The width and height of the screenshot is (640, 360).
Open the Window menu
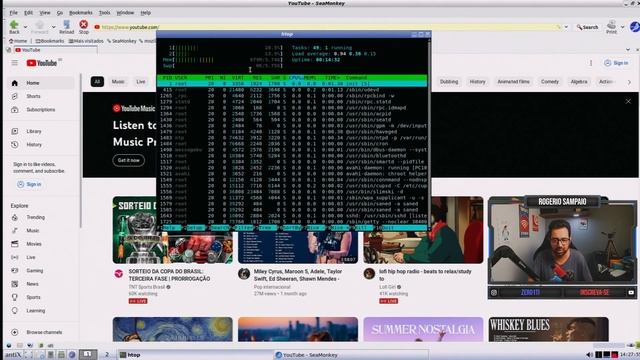click(125, 13)
